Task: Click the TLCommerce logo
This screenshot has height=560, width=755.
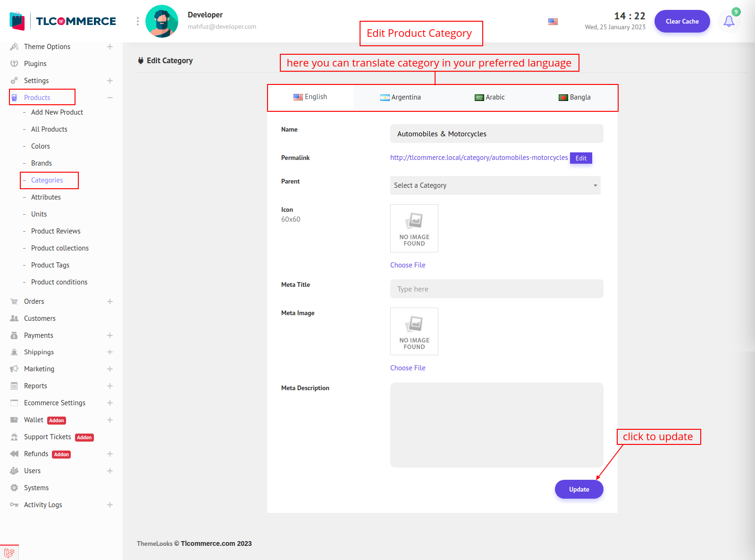Action: click(63, 21)
